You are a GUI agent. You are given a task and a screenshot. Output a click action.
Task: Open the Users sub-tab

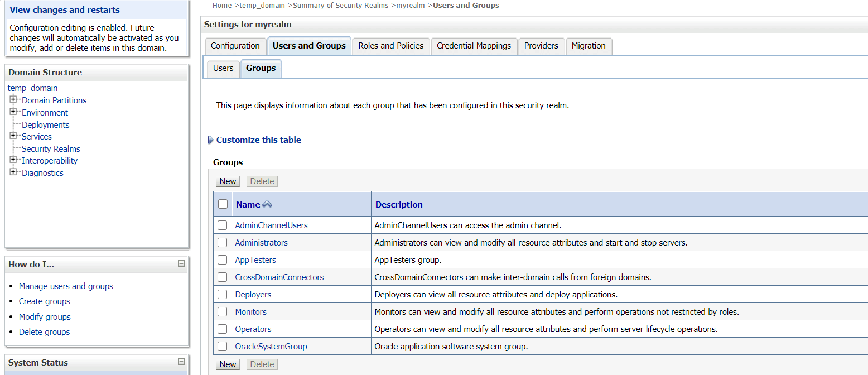[223, 68]
